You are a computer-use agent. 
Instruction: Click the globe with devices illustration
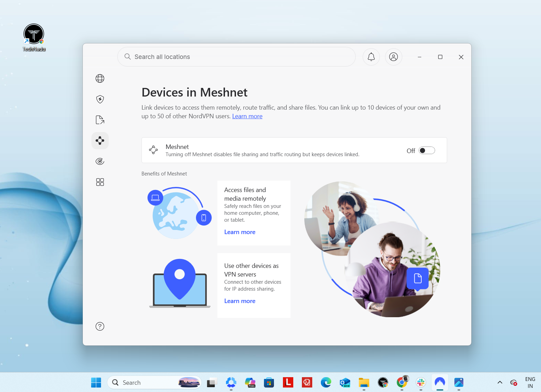(179, 213)
